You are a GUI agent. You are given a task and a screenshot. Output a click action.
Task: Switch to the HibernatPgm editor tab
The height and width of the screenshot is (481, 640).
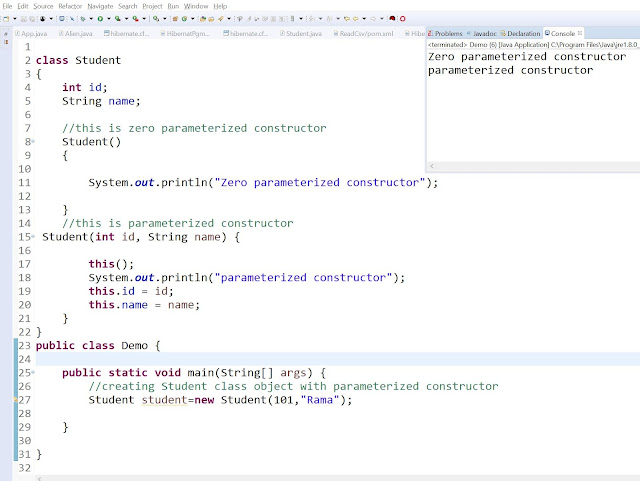pos(185,33)
